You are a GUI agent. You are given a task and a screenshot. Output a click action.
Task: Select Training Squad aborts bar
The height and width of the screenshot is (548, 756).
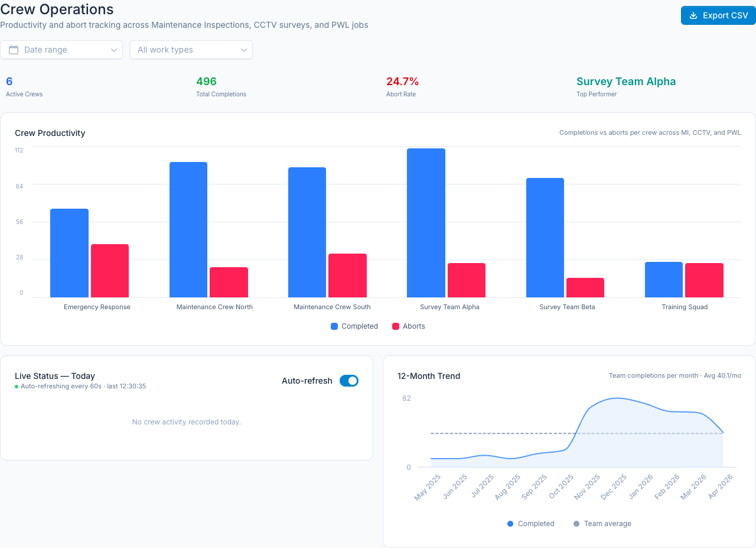(704, 280)
